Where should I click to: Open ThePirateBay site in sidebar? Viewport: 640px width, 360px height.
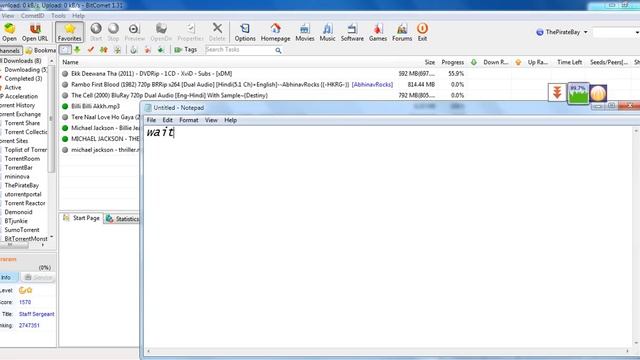click(x=22, y=185)
